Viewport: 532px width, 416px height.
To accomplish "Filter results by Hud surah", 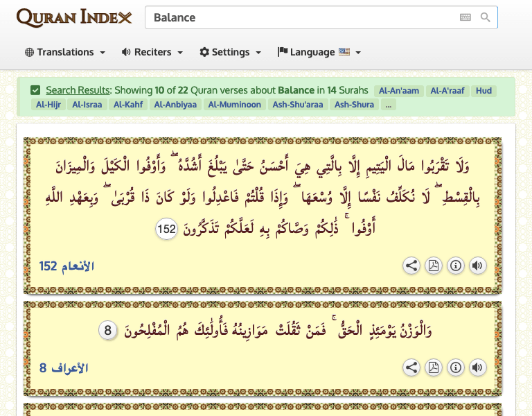I will 484,91.
